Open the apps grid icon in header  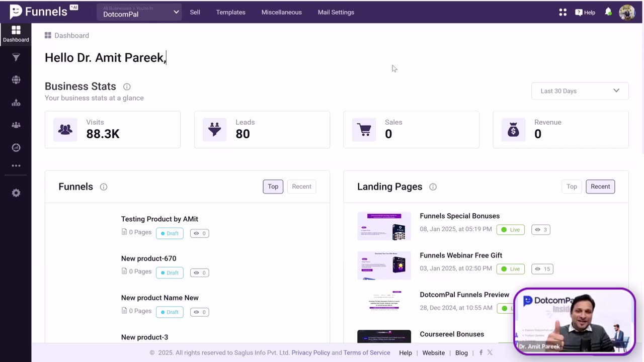(563, 12)
